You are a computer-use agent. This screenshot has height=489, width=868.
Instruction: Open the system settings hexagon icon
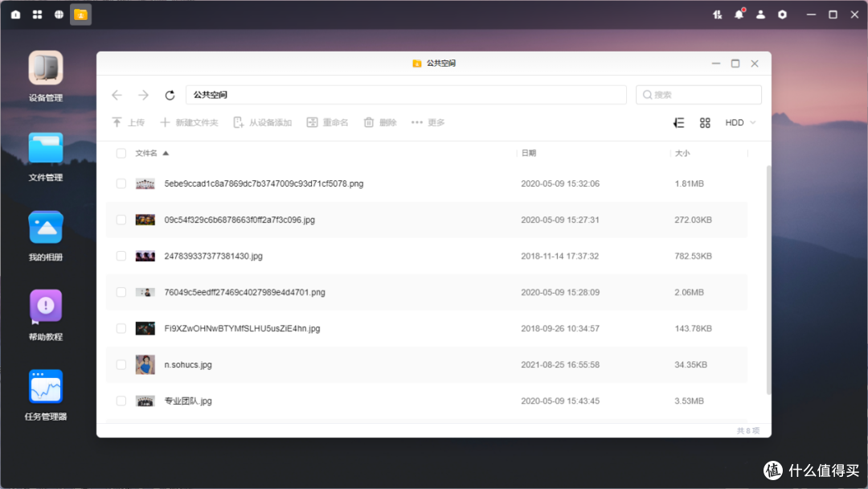pyautogui.click(x=782, y=14)
